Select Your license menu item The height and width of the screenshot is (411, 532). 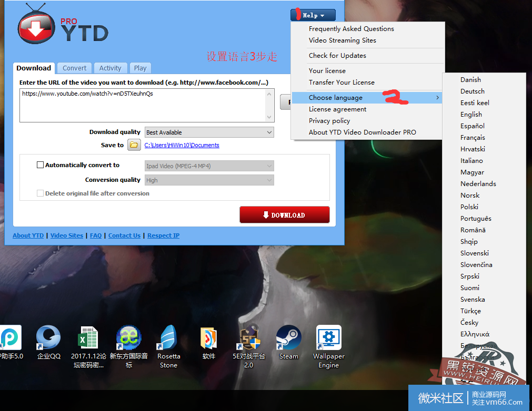coord(327,71)
